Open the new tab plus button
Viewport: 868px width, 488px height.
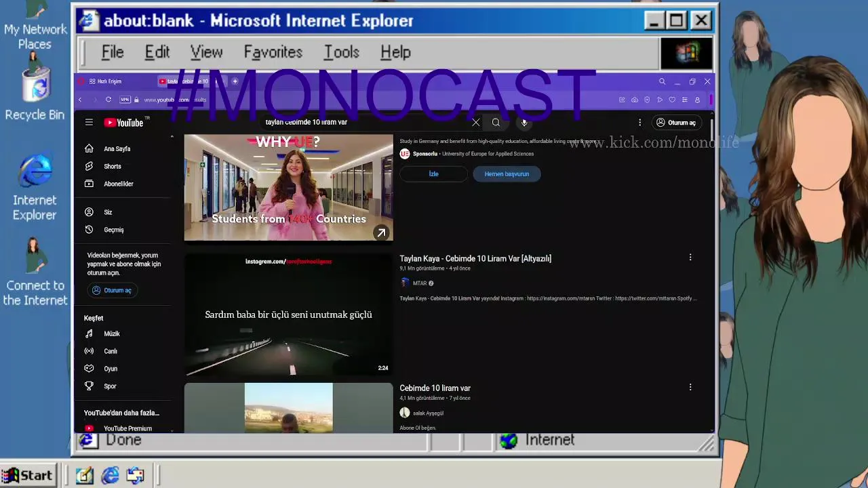coord(235,81)
